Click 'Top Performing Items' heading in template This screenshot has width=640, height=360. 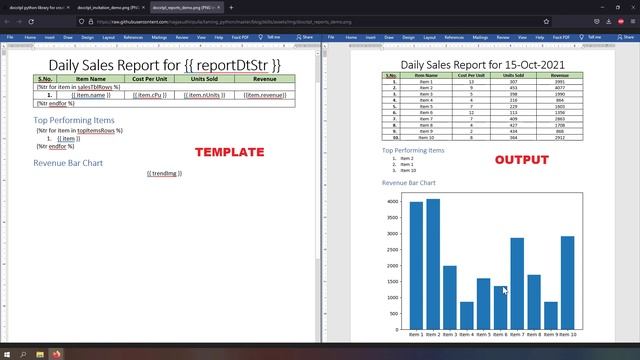tap(74, 120)
